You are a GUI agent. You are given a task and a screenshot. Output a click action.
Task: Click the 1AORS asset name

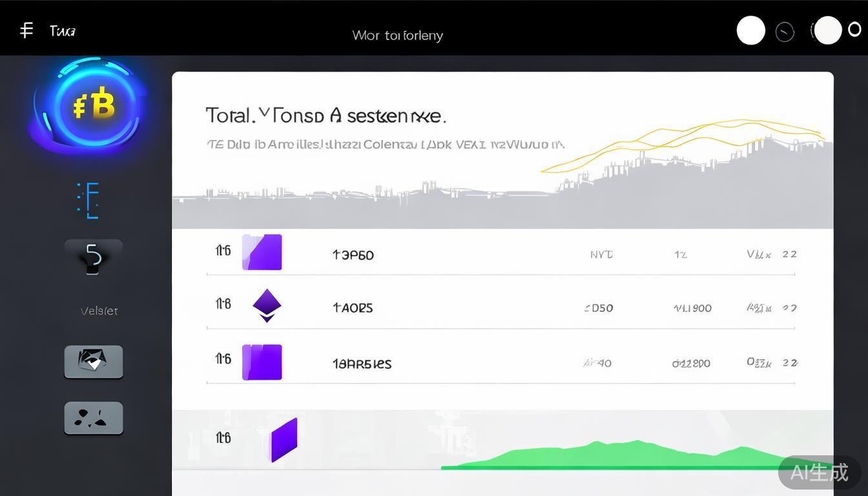(x=353, y=308)
